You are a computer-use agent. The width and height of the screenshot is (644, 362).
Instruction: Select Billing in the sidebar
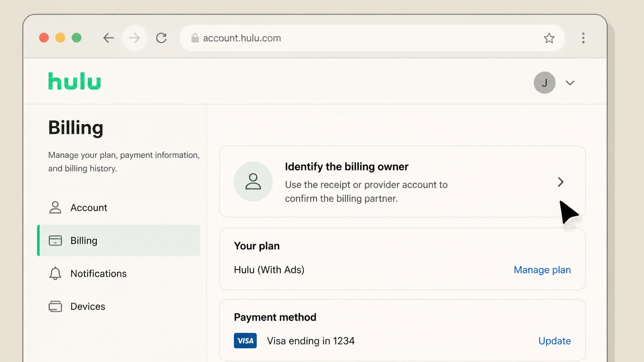[119, 240]
